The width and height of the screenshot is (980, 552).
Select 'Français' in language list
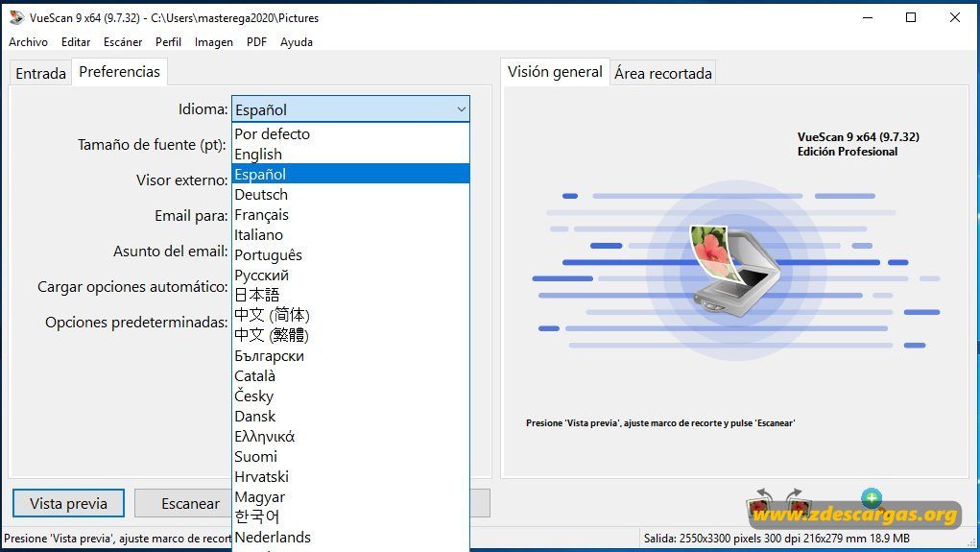pyautogui.click(x=350, y=214)
